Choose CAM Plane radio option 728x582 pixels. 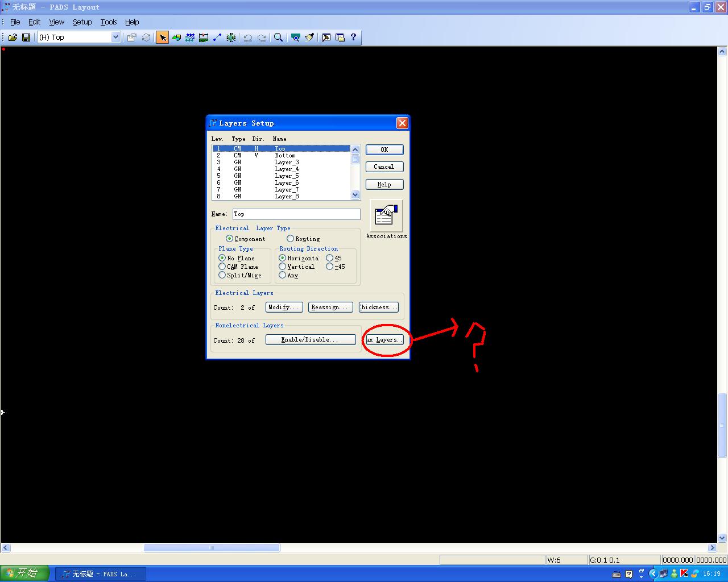[222, 267]
